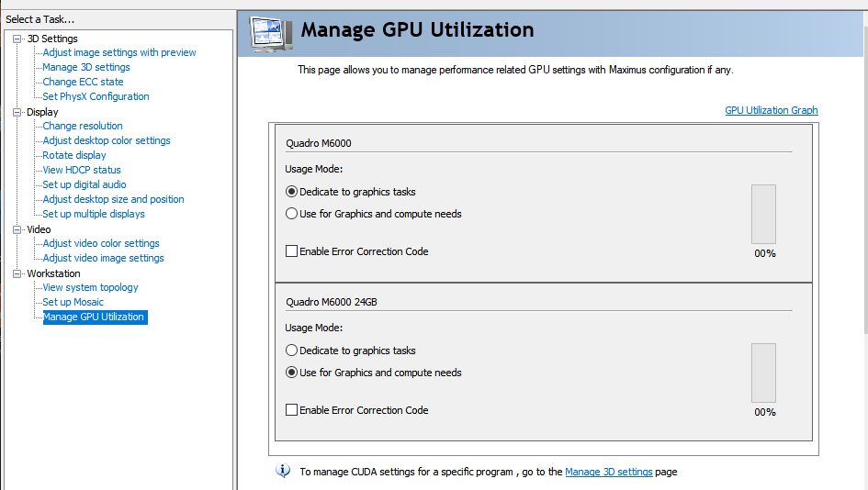Click the info icon beside CUDA settings note
868x490 pixels.
coord(284,472)
